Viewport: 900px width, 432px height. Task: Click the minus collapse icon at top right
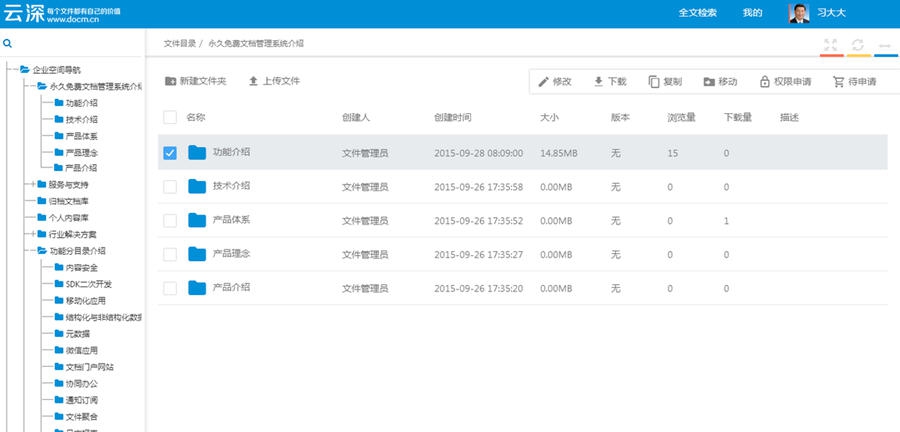(885, 45)
